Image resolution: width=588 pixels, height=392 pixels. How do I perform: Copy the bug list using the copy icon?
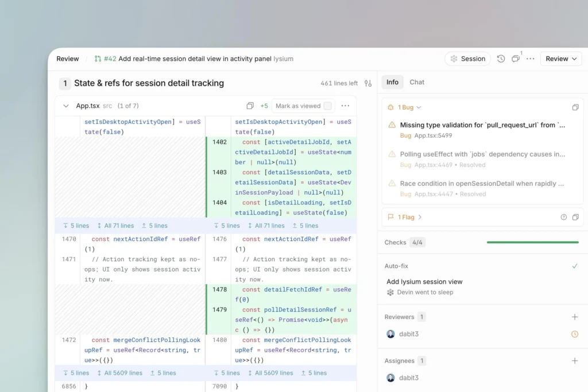575,107
